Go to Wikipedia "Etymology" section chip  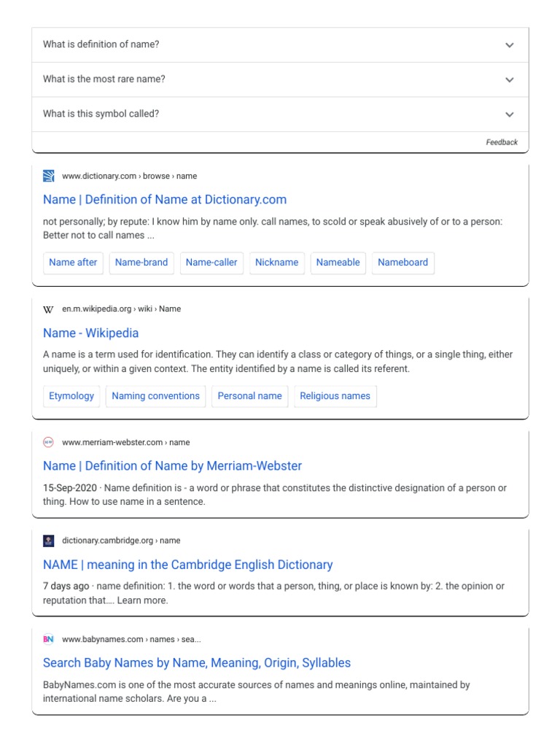click(x=71, y=396)
